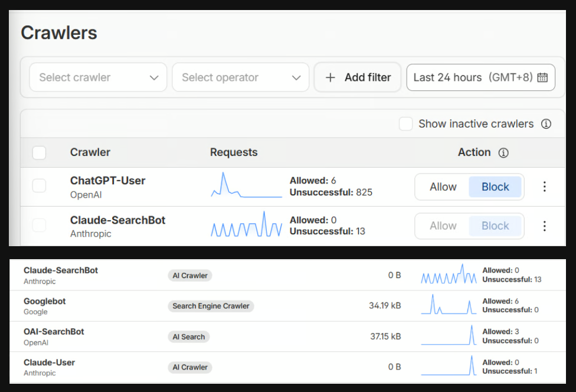The height and width of the screenshot is (392, 576).
Task: Click the Googlebot crawler name
Action: point(44,301)
